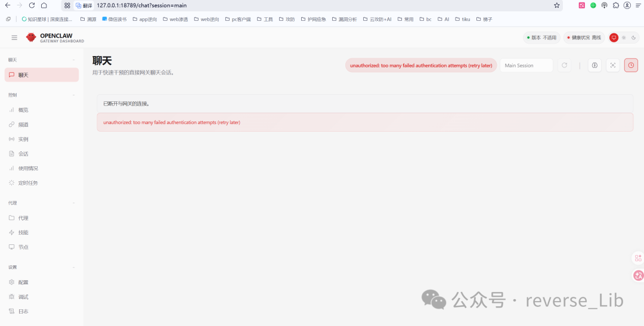
Task: Open 定时任务 in the sidebar
Action: click(42, 183)
